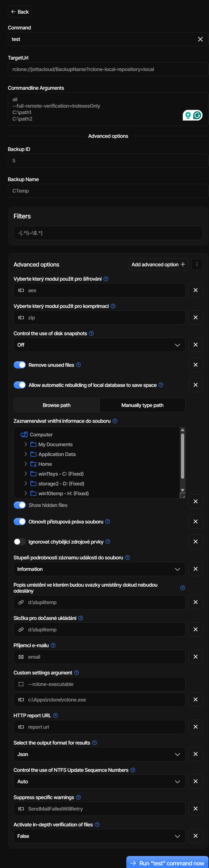Delete the email recipients option row
209x868 pixels.
click(196, 657)
